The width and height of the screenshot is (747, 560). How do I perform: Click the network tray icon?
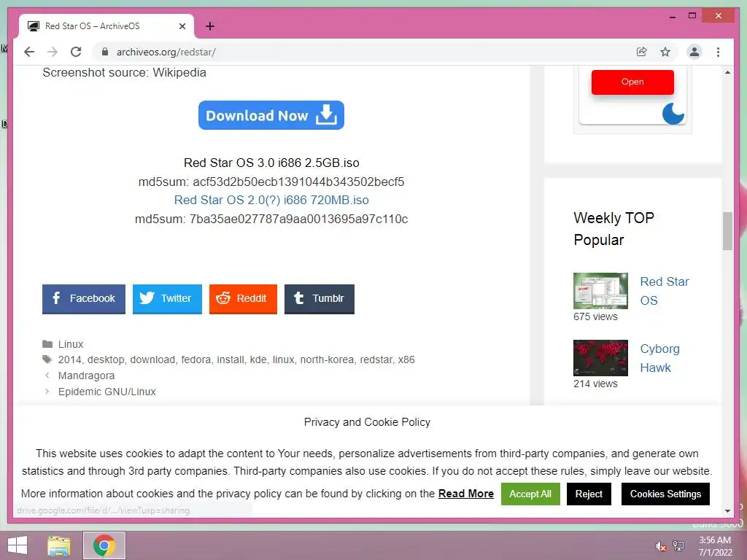tap(678, 546)
